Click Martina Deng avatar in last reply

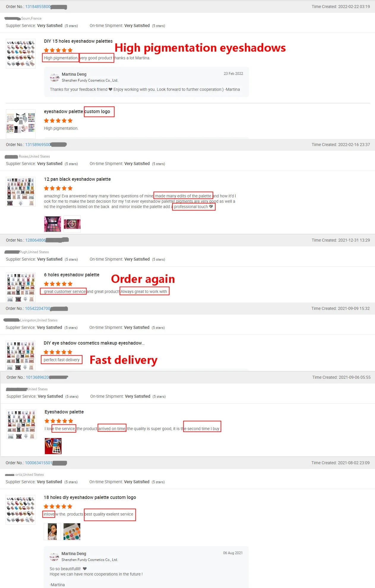point(54,557)
